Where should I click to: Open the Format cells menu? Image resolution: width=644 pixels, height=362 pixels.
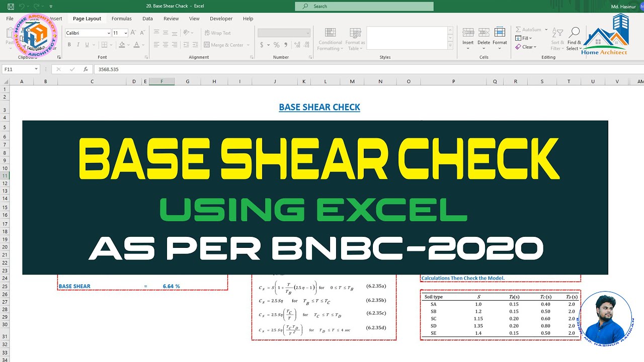click(x=500, y=37)
